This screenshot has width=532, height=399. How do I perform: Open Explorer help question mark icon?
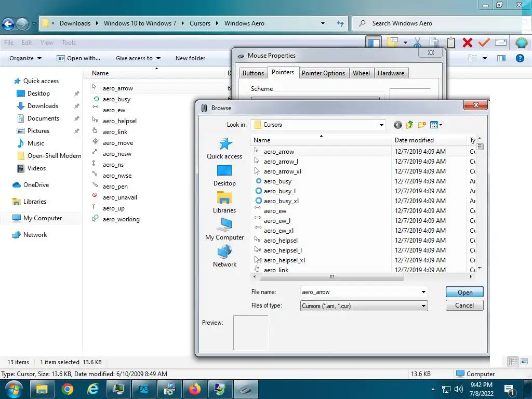click(x=520, y=58)
